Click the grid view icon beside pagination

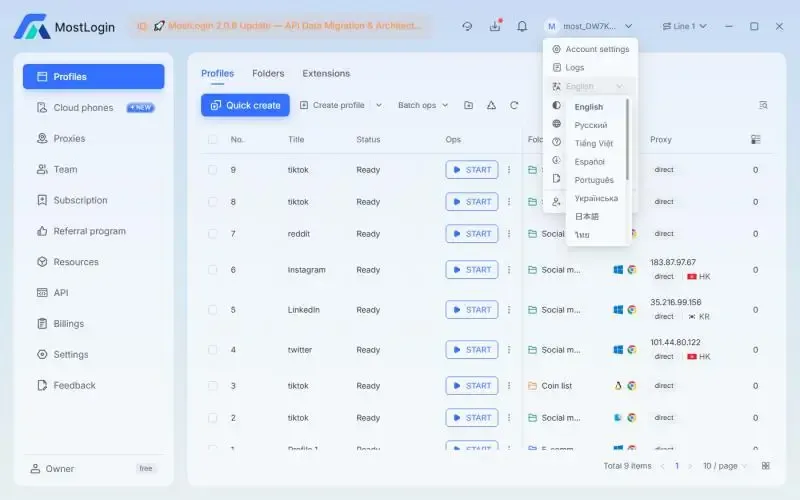(766, 466)
